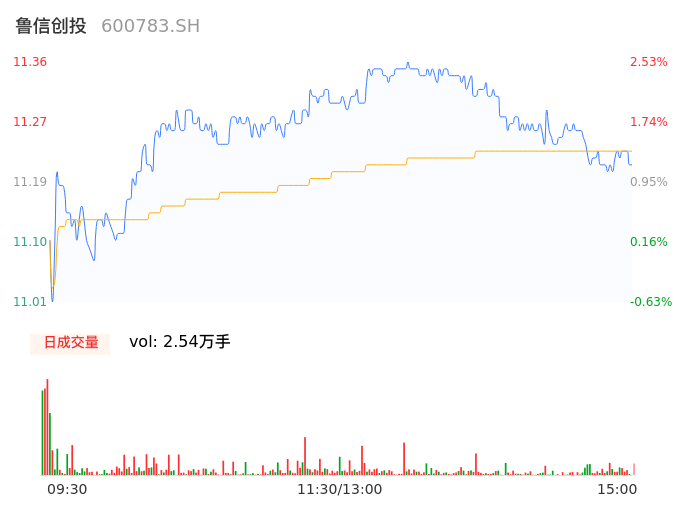Click the 2.53% percentage label
Image resolution: width=686 pixels, height=524 pixels.
click(648, 62)
